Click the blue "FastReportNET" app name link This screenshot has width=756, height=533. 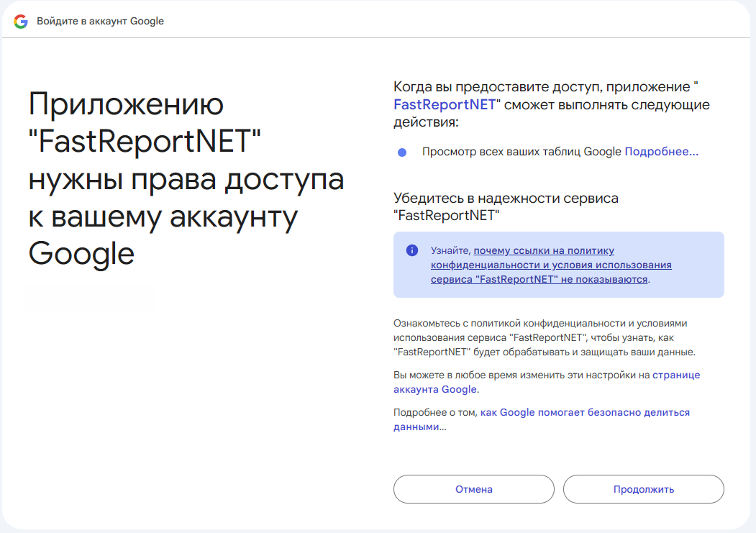(445, 105)
